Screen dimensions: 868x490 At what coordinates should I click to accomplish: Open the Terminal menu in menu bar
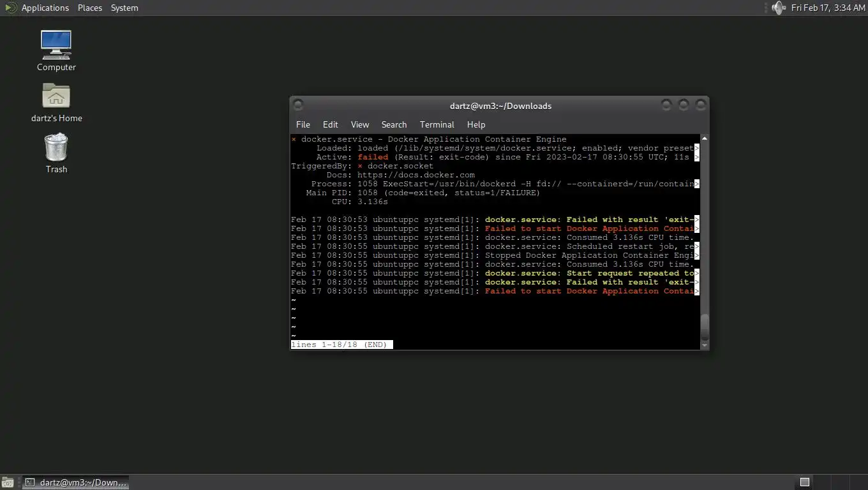[437, 124]
